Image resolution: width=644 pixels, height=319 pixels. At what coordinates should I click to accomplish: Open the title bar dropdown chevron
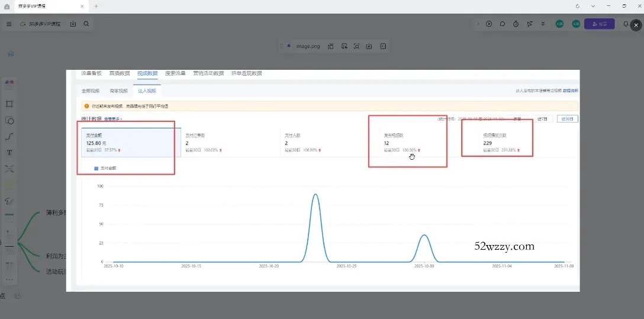click(593, 6)
